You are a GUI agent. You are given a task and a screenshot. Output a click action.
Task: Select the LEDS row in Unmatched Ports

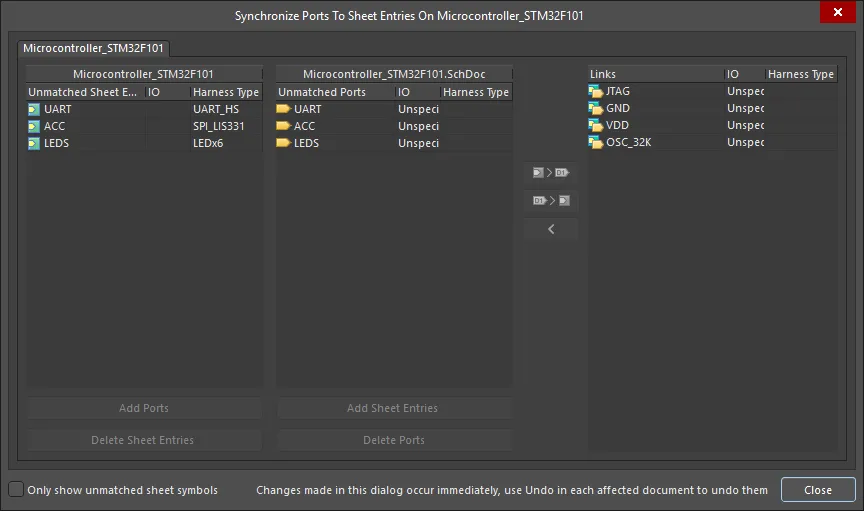coord(393,143)
